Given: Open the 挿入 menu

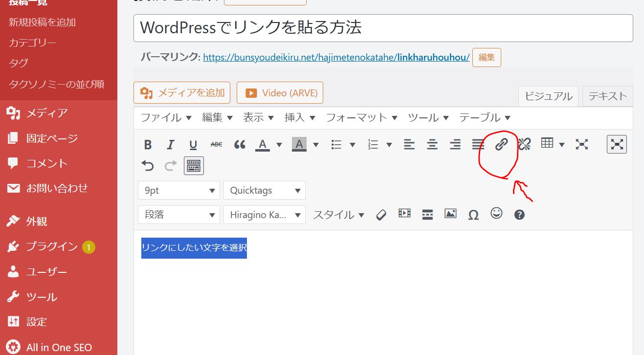Looking at the screenshot, I should coord(299,118).
